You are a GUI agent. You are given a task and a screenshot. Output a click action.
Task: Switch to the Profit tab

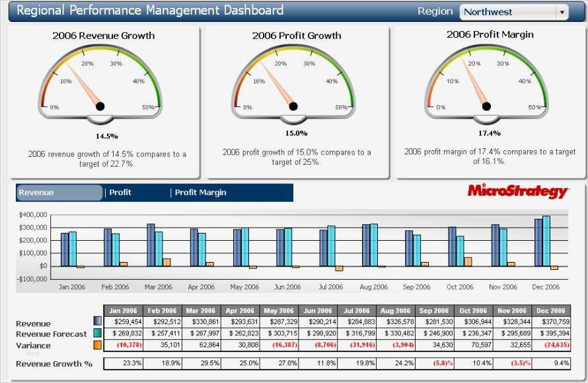coord(120,192)
